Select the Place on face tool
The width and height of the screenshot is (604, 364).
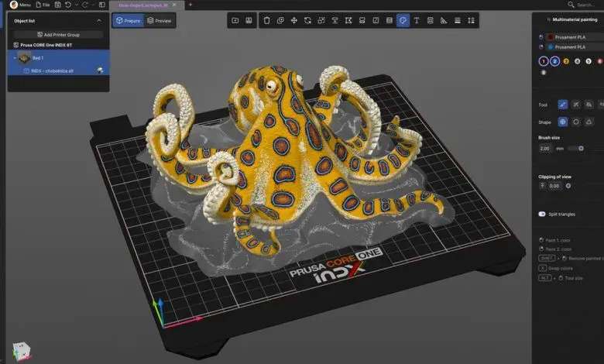335,20
